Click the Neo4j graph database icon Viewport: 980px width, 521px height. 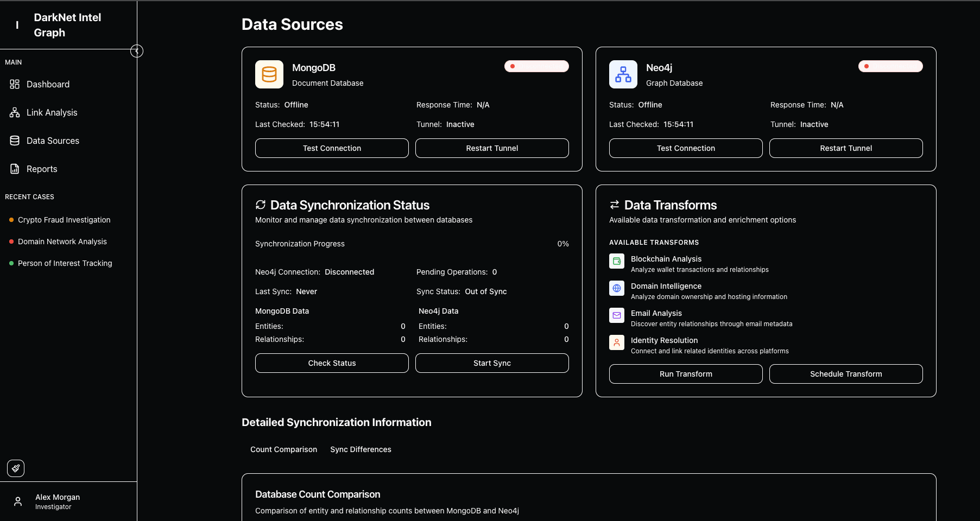[623, 74]
